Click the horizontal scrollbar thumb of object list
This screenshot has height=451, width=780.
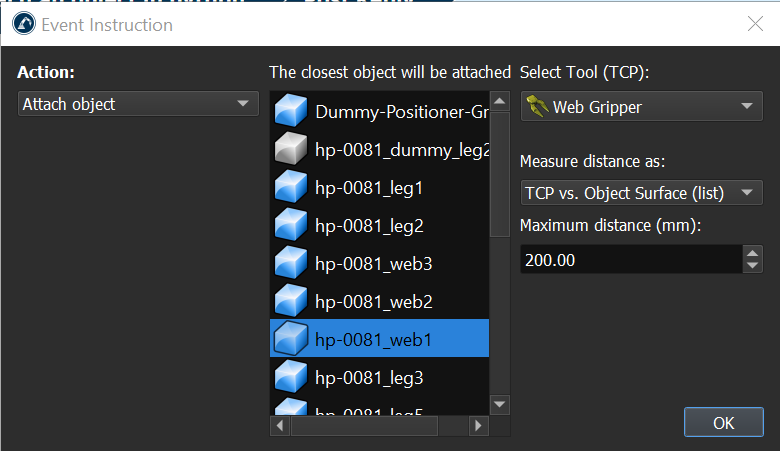364,426
